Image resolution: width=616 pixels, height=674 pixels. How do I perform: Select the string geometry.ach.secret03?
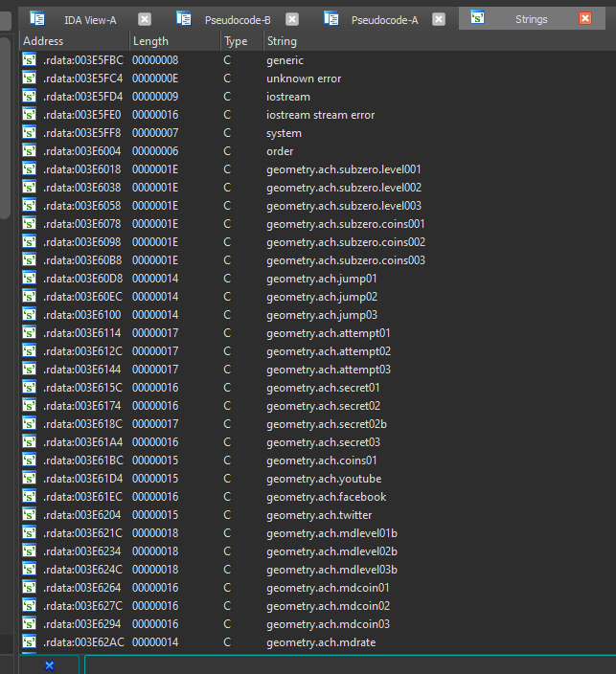pos(323,442)
